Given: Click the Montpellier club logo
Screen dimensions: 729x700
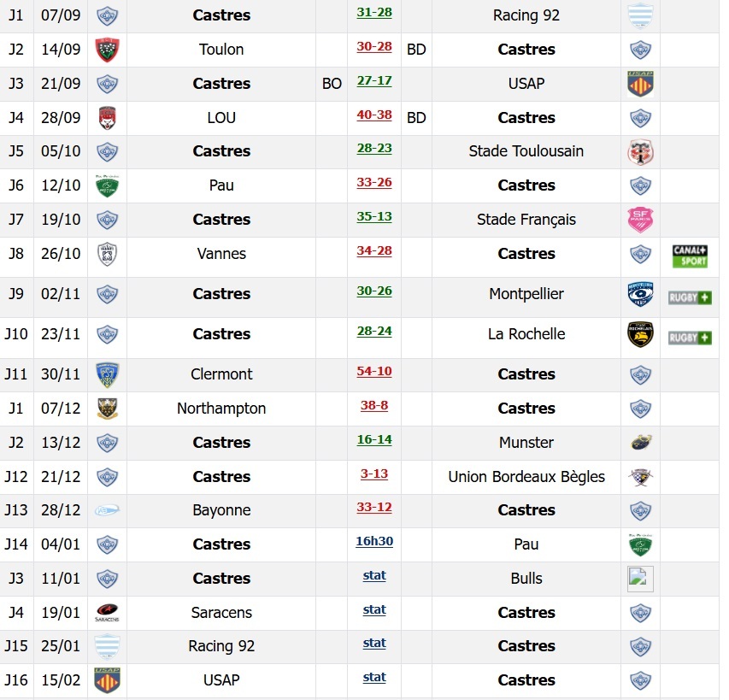Looking at the screenshot, I should click(x=640, y=294).
